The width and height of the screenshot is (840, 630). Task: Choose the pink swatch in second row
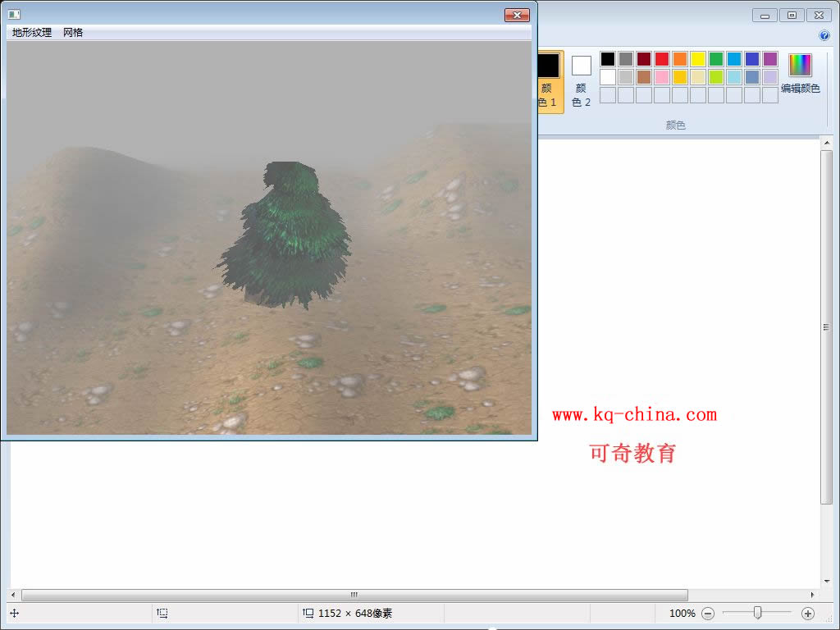(661, 77)
